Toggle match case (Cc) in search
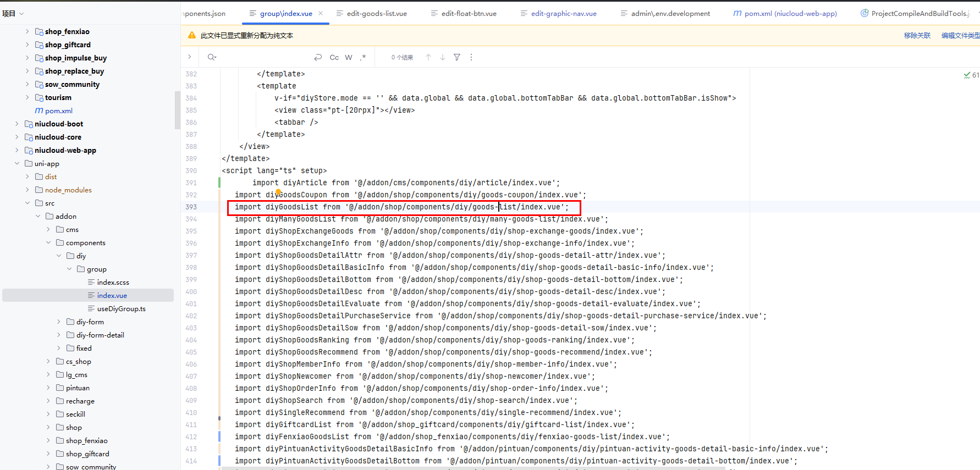The image size is (980, 470). click(x=334, y=57)
